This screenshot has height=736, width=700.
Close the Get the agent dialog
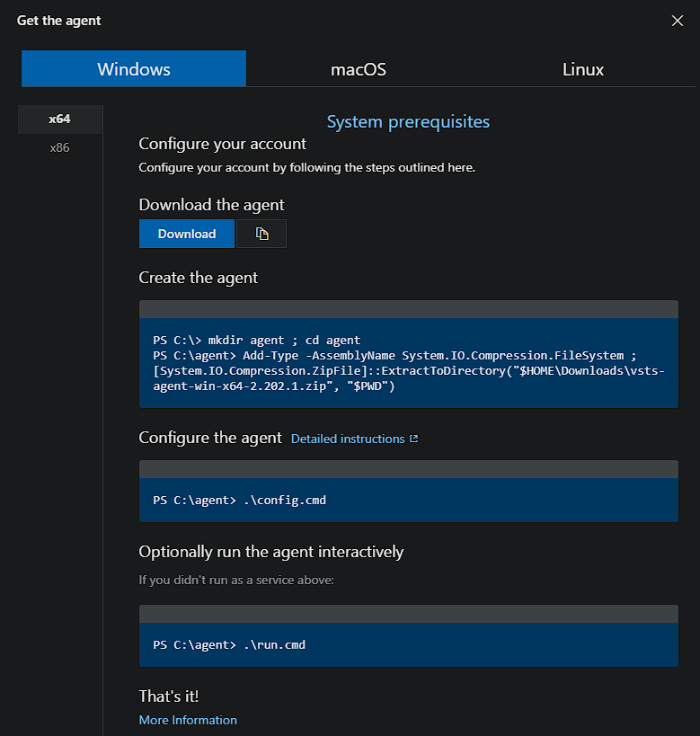(x=678, y=21)
